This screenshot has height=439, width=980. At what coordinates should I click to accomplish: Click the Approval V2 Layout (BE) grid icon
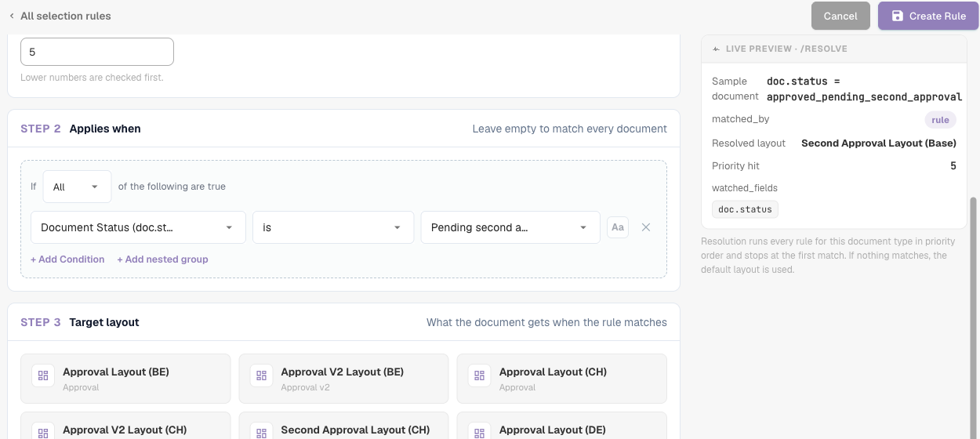[x=261, y=376]
